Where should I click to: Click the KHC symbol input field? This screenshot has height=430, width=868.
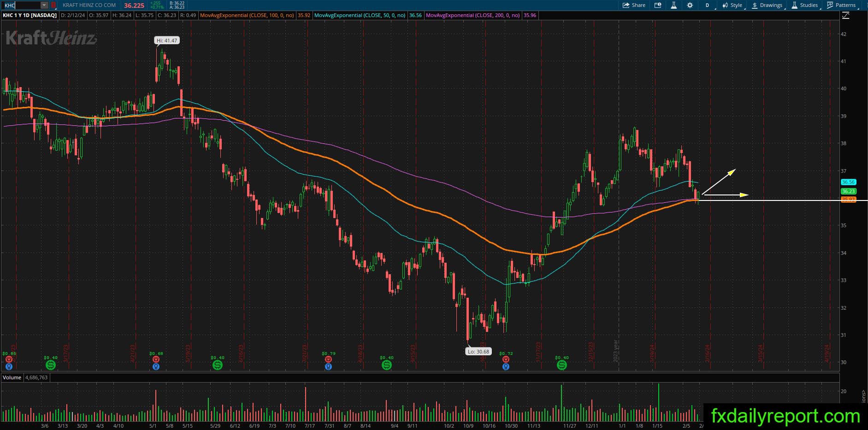pyautogui.click(x=21, y=5)
